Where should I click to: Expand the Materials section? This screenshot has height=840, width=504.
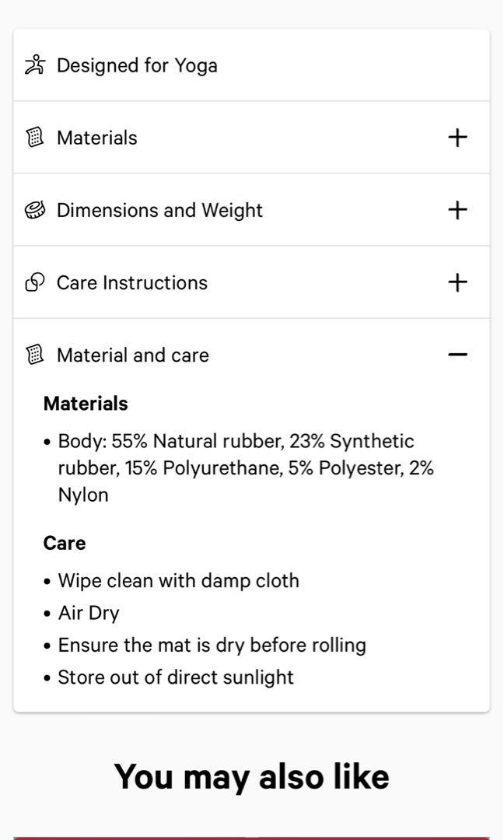[457, 137]
